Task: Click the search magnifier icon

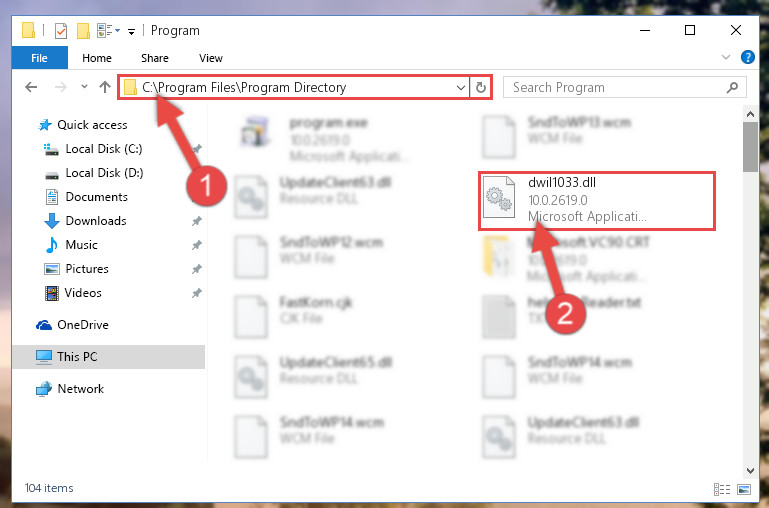Action: pos(732,87)
